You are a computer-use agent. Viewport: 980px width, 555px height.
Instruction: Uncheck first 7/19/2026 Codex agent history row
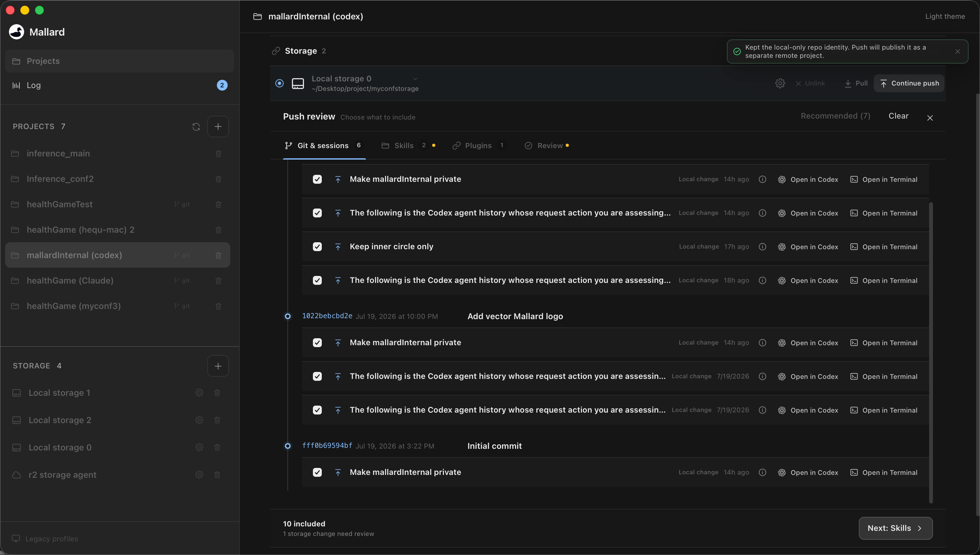click(x=317, y=377)
